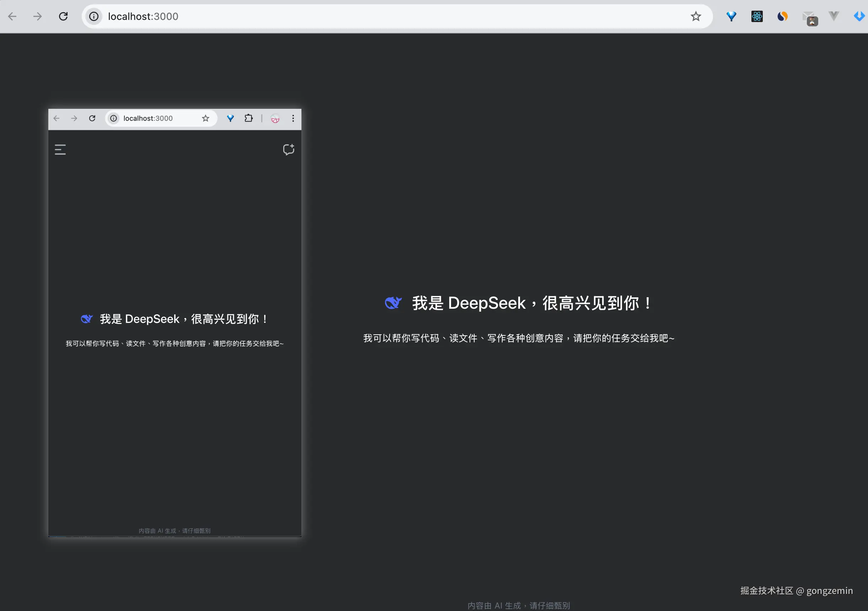
Task: Open the Vue devtools extension
Action: click(833, 16)
